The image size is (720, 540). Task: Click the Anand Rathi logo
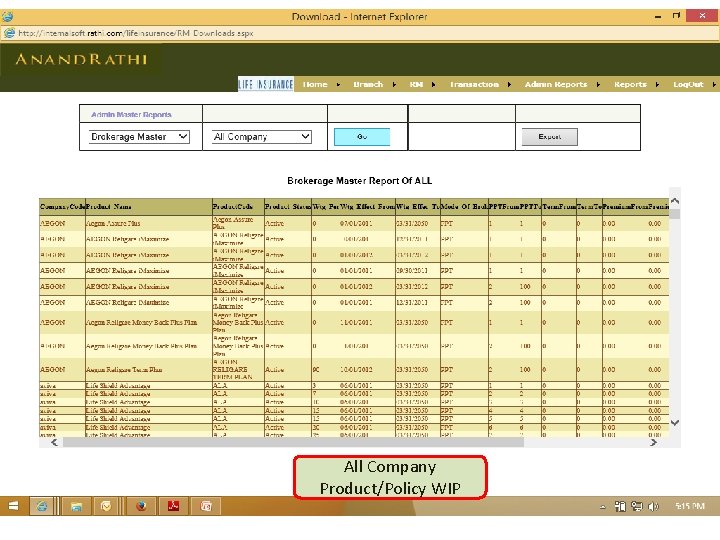[81, 59]
